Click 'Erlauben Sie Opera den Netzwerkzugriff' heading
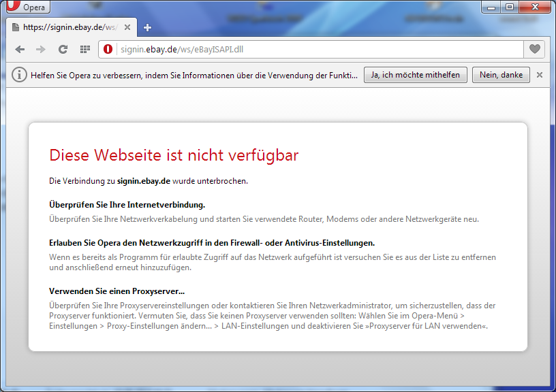The image size is (556, 392). tap(212, 243)
